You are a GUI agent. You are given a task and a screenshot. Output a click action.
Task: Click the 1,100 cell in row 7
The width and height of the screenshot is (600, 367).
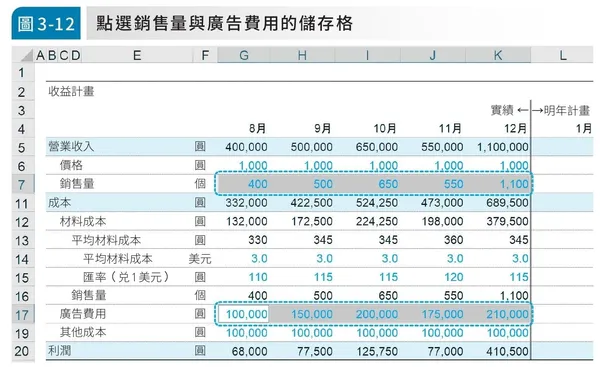(514, 184)
